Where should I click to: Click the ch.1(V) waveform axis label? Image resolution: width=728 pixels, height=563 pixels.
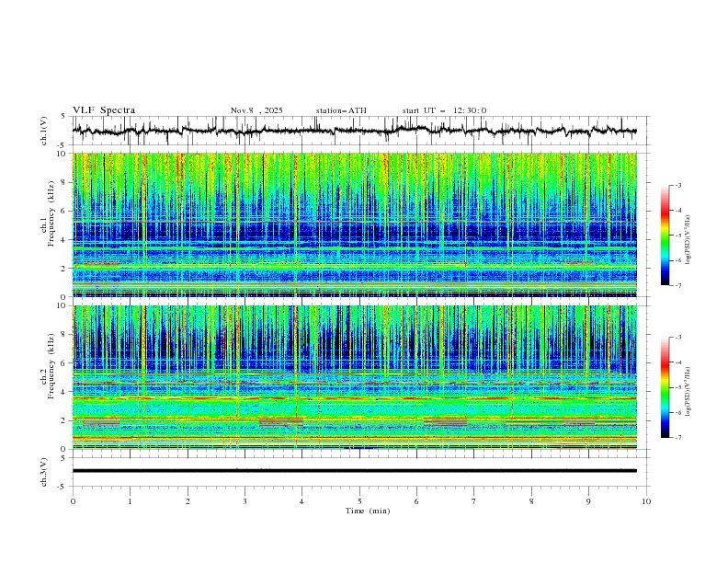click(x=44, y=131)
